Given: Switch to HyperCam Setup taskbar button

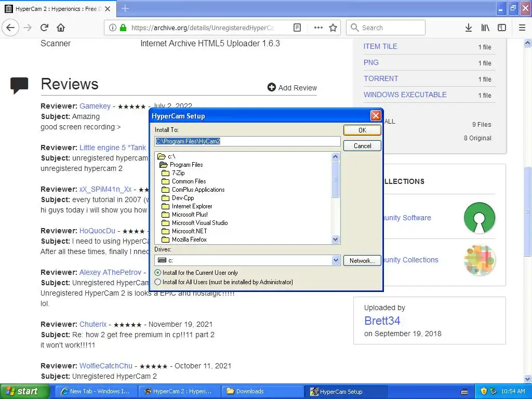Looking at the screenshot, I should [x=345, y=391].
